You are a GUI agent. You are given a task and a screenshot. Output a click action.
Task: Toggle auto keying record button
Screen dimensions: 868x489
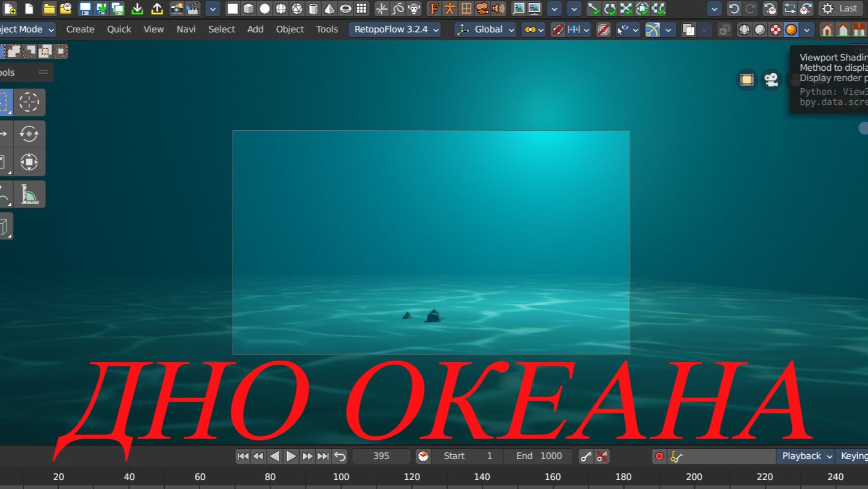point(659,457)
